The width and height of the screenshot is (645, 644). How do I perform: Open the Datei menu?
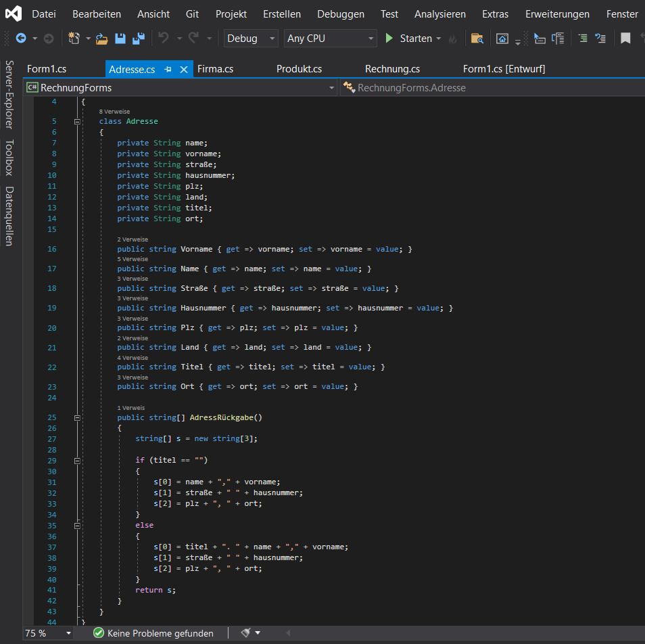point(44,14)
